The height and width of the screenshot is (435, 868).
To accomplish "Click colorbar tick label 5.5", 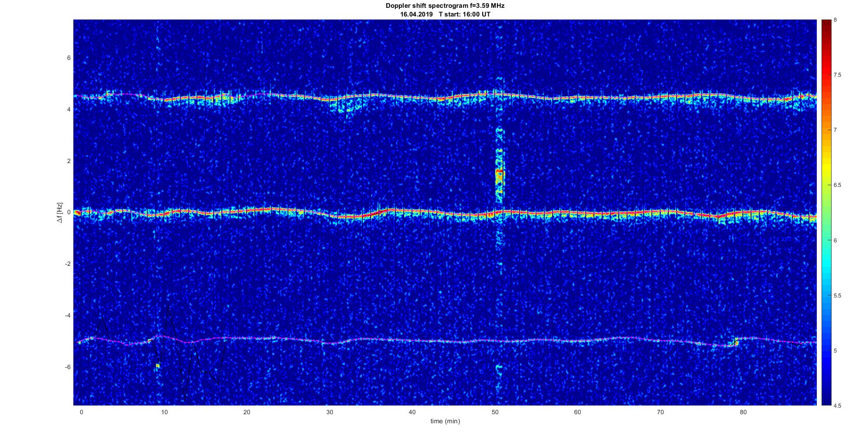I will (x=837, y=295).
